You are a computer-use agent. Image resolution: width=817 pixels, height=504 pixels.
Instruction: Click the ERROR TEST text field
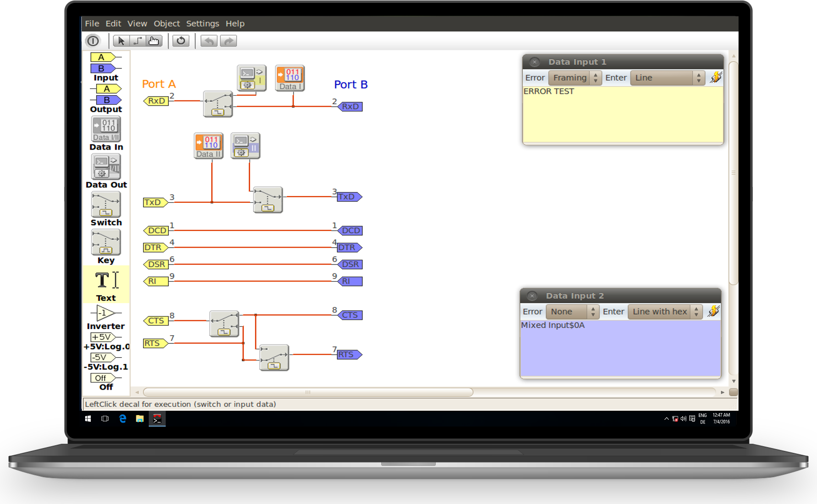623,114
